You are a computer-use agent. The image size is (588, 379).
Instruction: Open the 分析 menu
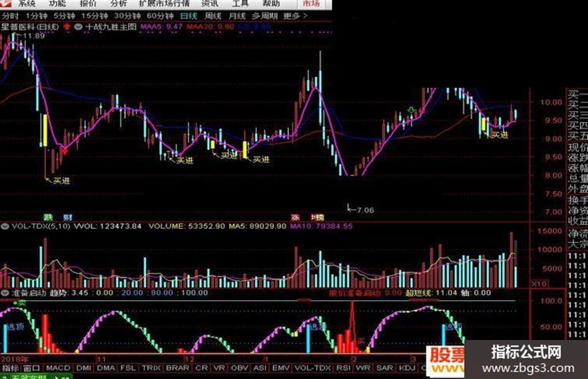click(x=118, y=3)
